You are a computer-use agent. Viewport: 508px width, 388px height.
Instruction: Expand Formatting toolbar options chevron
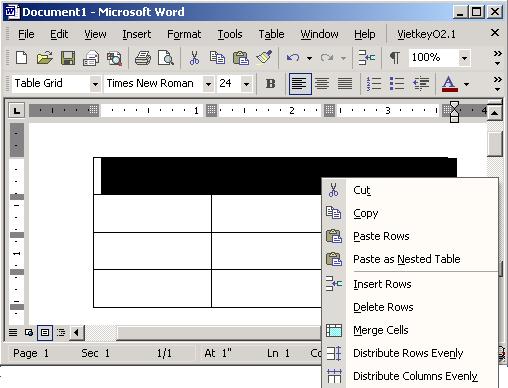coord(497,84)
